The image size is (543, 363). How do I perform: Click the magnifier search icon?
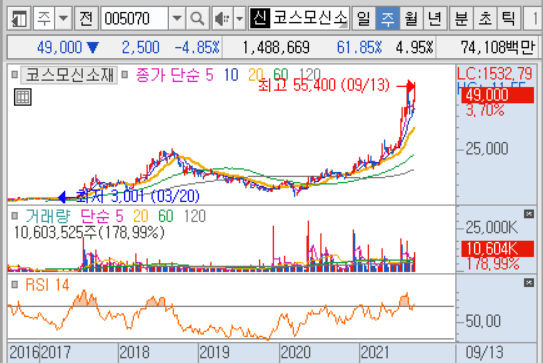click(197, 18)
